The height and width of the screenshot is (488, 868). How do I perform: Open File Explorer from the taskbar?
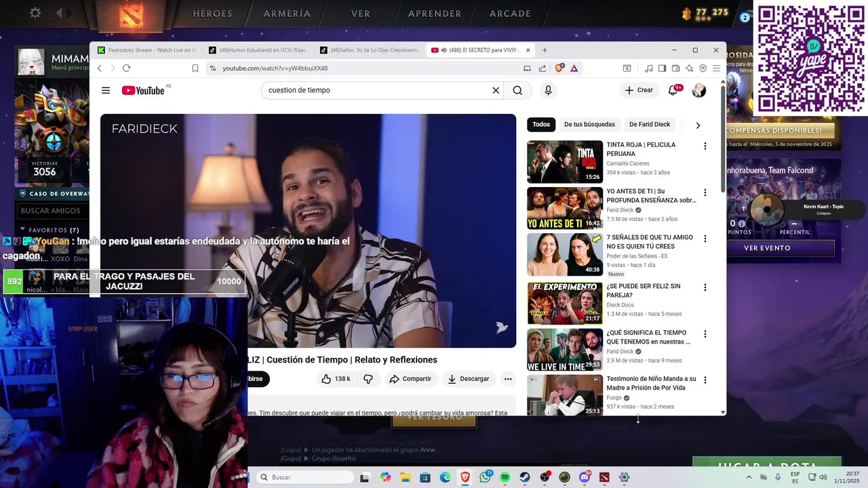click(x=405, y=477)
